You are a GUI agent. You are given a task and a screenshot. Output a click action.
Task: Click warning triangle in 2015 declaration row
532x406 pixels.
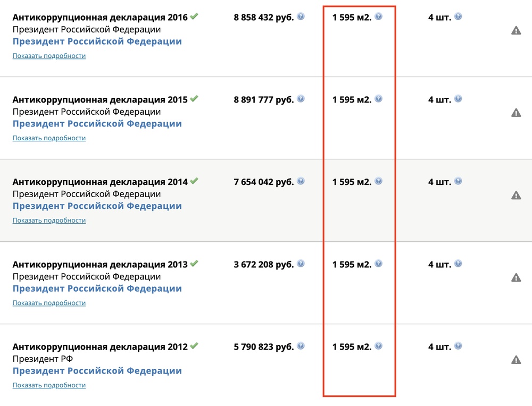(516, 113)
